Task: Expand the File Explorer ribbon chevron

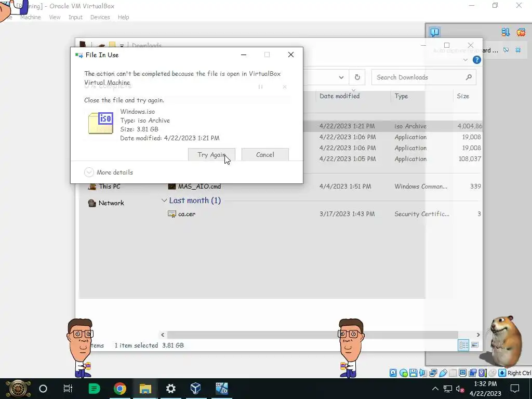Action: click(465, 60)
